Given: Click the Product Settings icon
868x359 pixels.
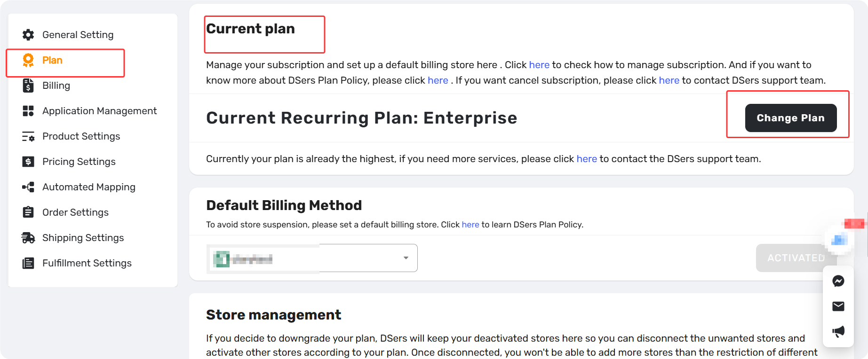Looking at the screenshot, I should [28, 136].
